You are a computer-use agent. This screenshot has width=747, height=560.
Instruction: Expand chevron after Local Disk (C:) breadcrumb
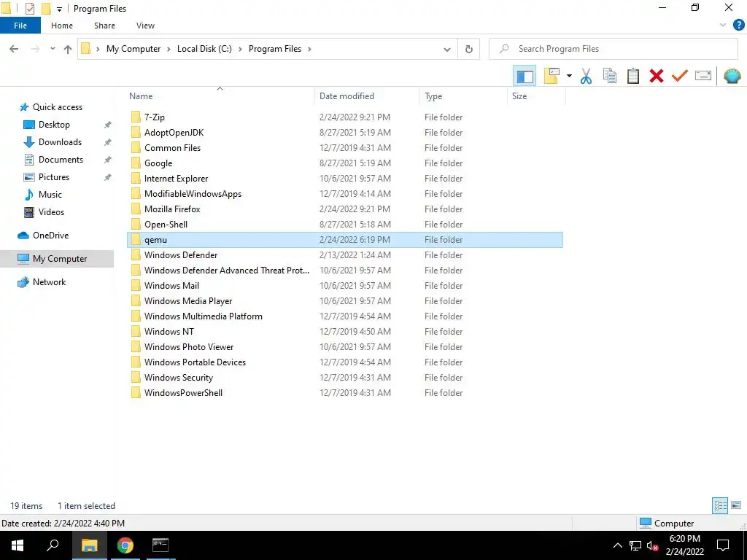coord(240,49)
